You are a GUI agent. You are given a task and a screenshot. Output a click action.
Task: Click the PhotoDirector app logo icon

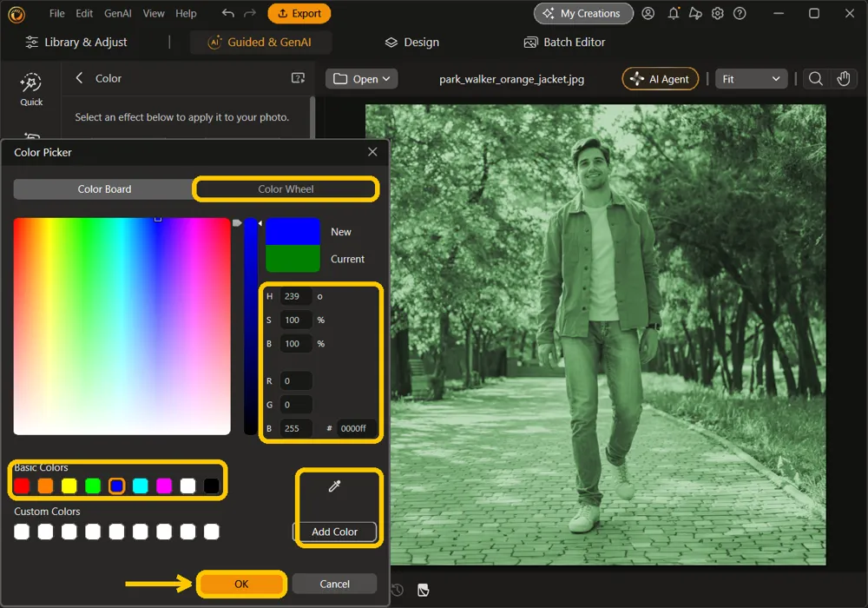[16, 14]
